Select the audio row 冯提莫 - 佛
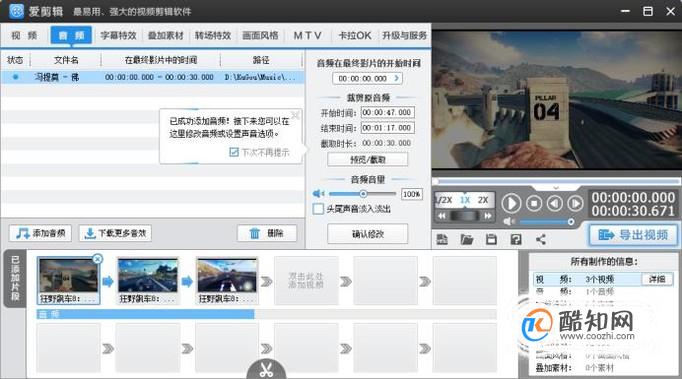Image resolution: width=682 pixels, height=379 pixels. pos(152,77)
